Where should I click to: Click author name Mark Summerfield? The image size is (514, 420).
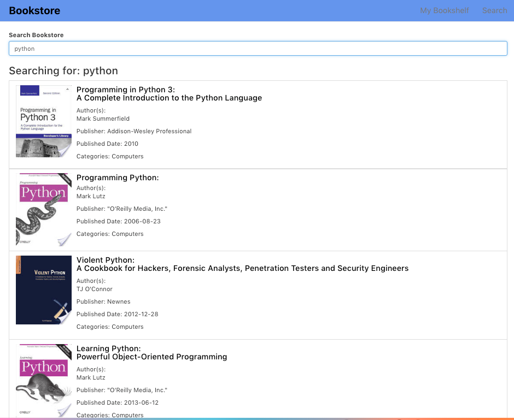[x=103, y=119]
